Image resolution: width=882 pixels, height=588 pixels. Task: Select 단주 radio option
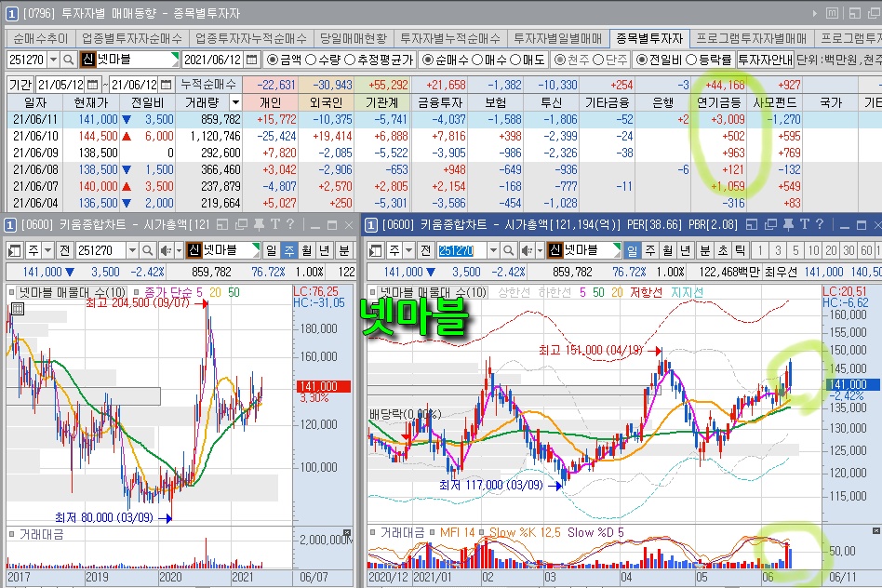coord(598,60)
